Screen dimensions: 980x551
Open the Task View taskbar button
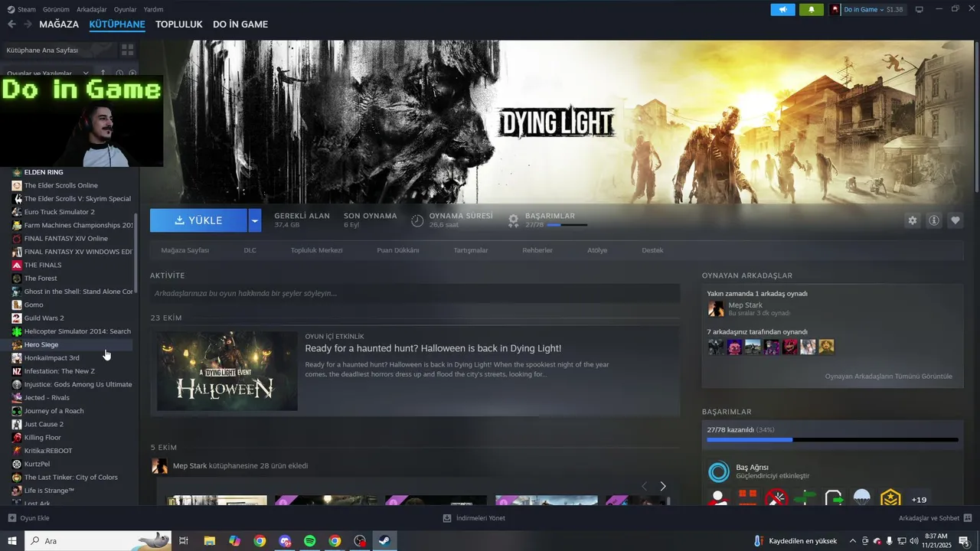[184, 541]
